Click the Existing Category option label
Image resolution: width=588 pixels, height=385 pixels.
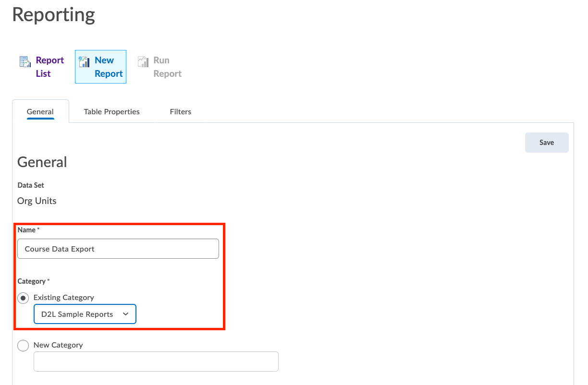(64, 298)
